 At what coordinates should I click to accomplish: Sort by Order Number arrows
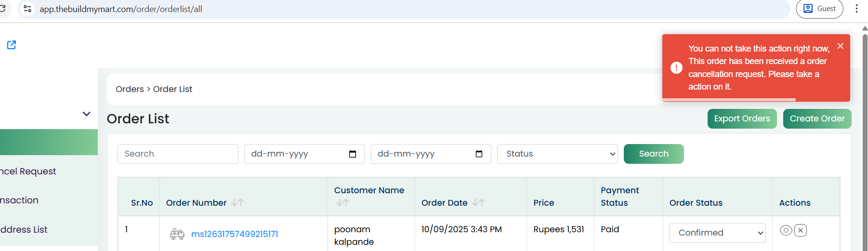237,203
